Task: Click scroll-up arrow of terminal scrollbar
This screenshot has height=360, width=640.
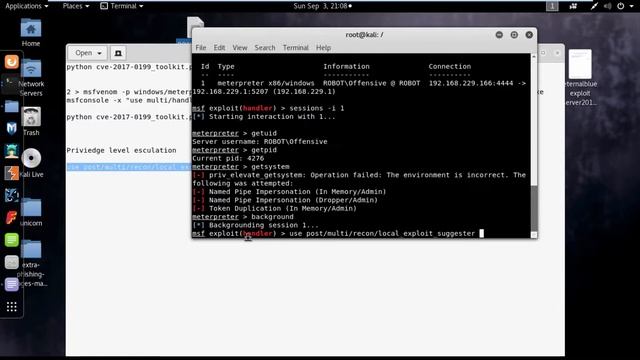Action: click(x=533, y=57)
